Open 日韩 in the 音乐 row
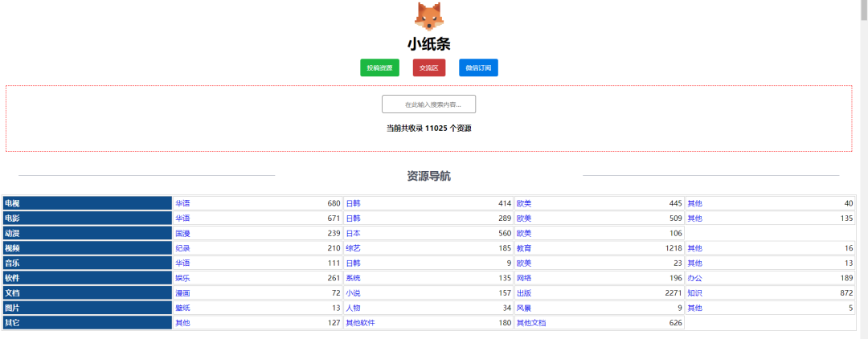The height and width of the screenshot is (339, 868). click(353, 263)
